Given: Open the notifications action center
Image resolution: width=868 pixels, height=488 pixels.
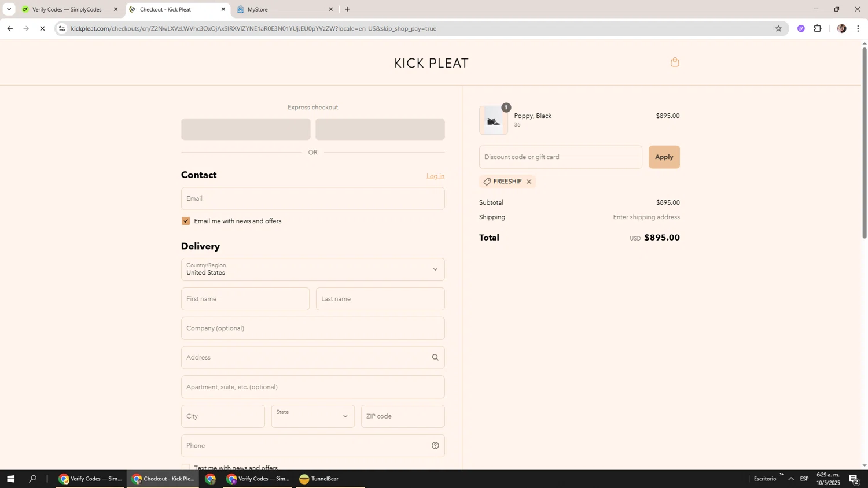Looking at the screenshot, I should [x=854, y=479].
